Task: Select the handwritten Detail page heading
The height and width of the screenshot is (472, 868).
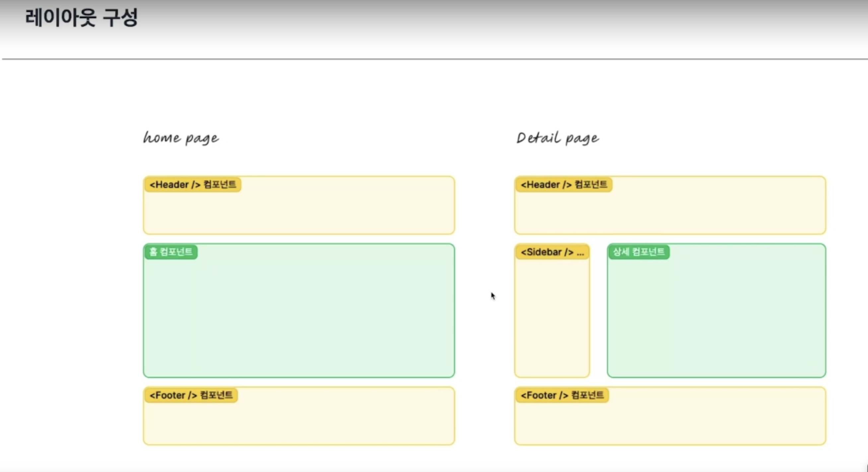Action: [x=558, y=138]
